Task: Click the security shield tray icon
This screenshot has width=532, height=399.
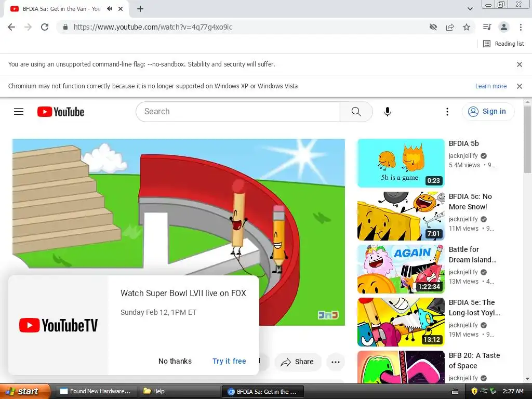Action: (474, 392)
